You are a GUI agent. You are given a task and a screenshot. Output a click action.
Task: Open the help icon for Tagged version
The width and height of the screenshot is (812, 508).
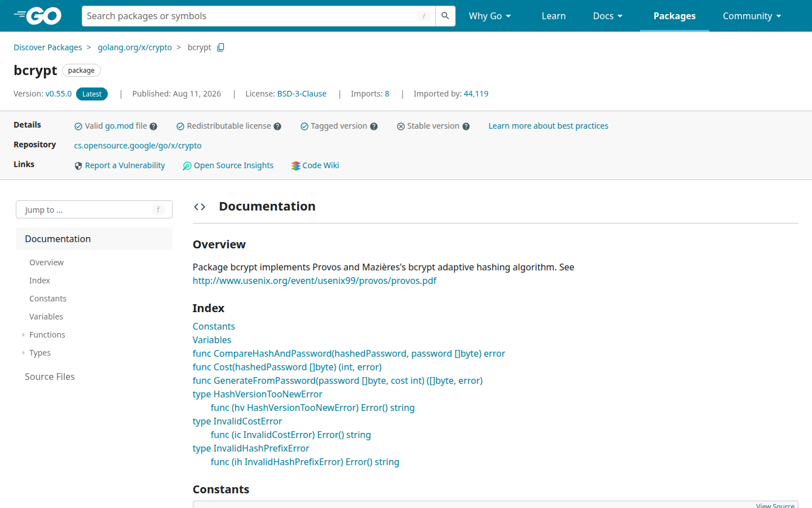pyautogui.click(x=374, y=126)
